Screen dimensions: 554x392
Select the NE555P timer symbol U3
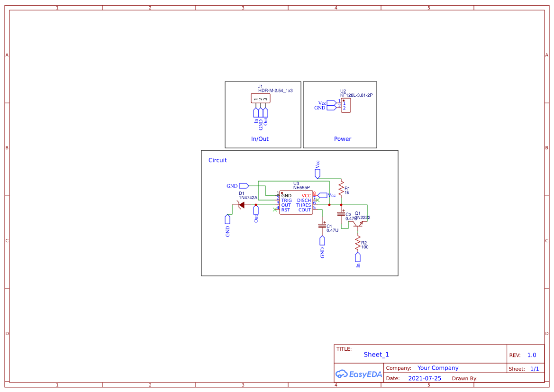[296, 201]
